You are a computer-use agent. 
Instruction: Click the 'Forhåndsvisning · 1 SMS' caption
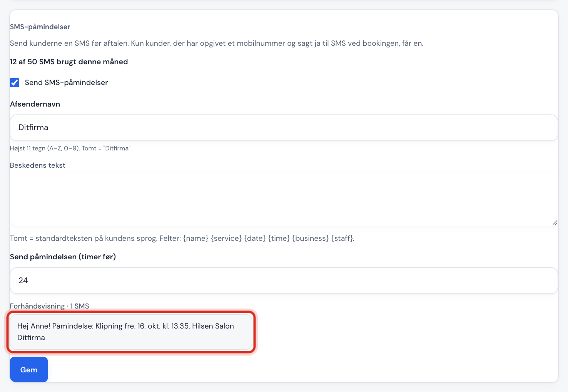tap(50, 306)
